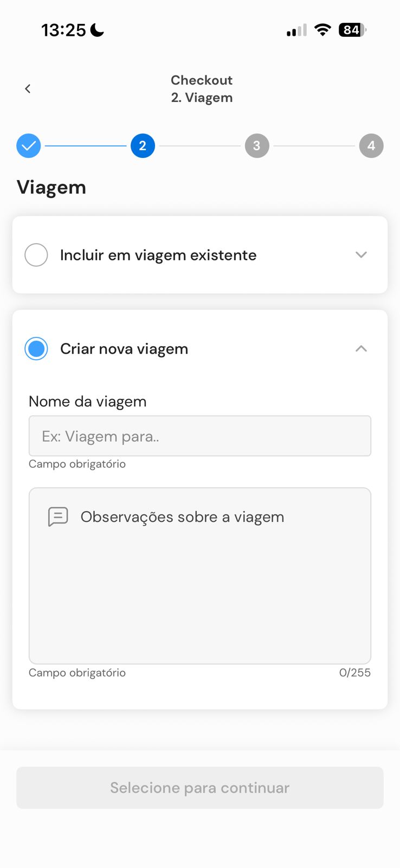The width and height of the screenshot is (400, 868).
Task: Tap the back arrow icon
Action: (28, 88)
